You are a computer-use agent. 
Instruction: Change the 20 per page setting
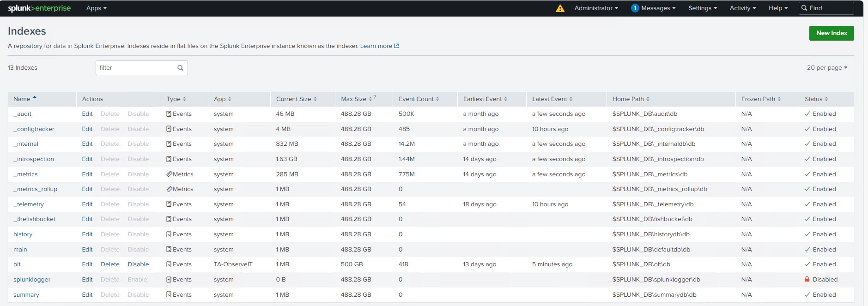pos(827,68)
